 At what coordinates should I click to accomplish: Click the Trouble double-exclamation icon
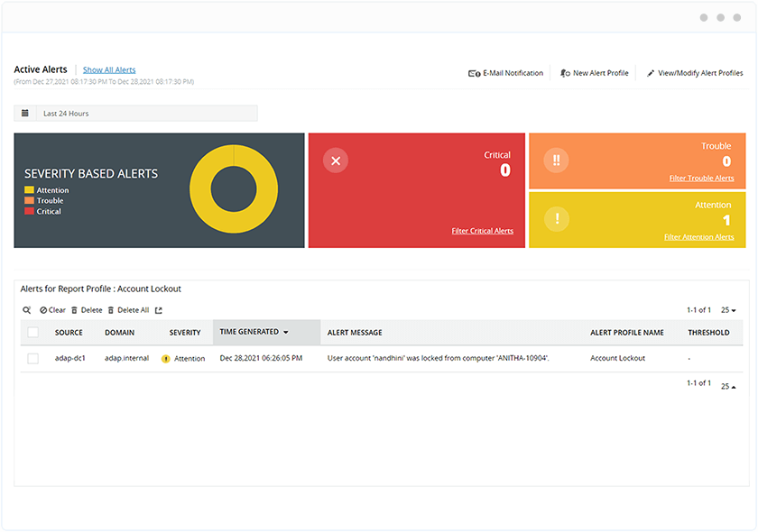tap(556, 161)
